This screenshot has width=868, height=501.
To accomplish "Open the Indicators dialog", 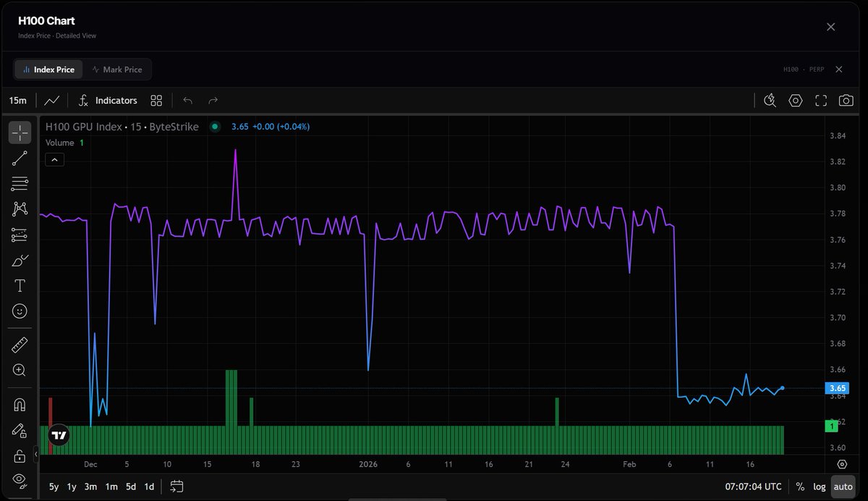I will pos(107,101).
